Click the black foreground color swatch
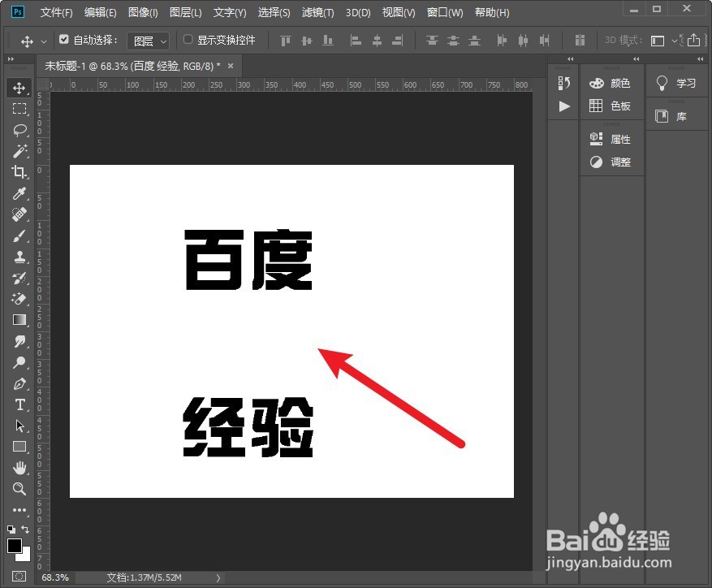This screenshot has height=588, width=712. click(14, 546)
